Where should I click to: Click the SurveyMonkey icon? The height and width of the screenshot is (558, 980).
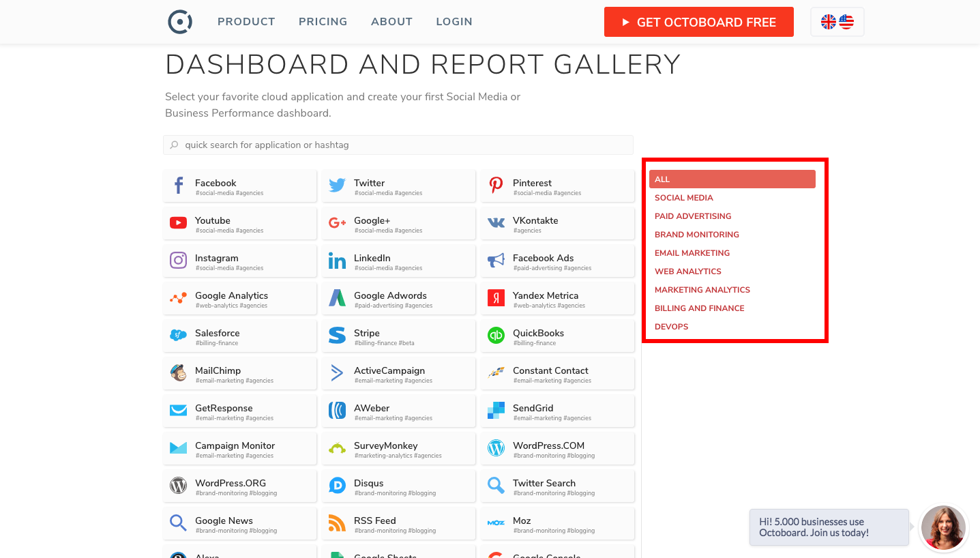[337, 448]
